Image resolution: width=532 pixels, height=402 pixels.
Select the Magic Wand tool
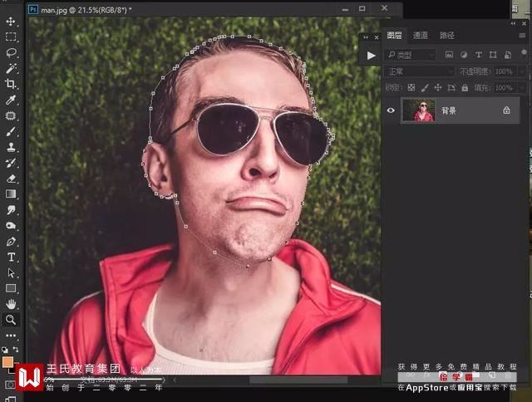pyautogui.click(x=11, y=68)
